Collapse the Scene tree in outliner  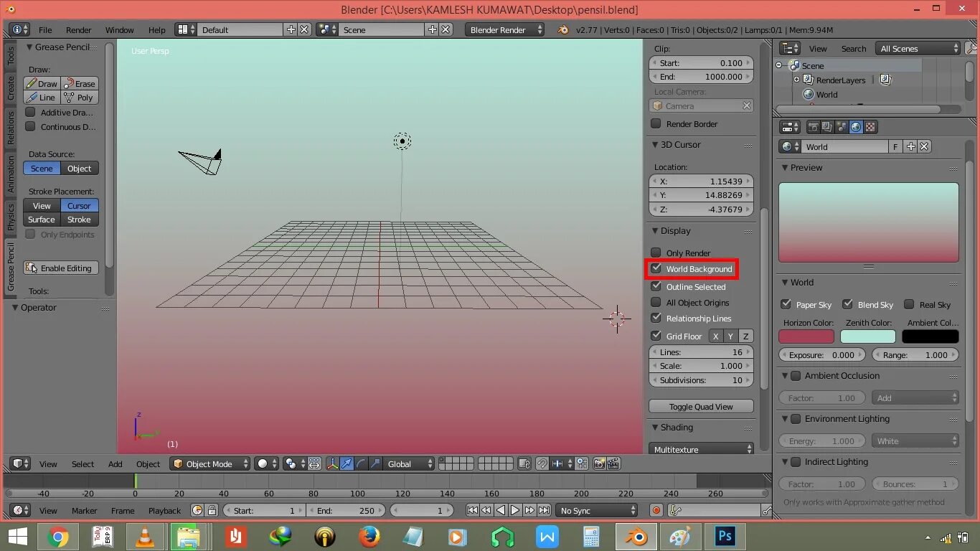tap(779, 65)
